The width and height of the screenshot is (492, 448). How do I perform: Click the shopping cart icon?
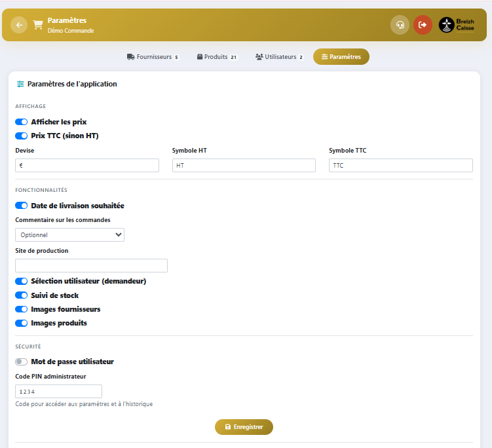pos(38,25)
